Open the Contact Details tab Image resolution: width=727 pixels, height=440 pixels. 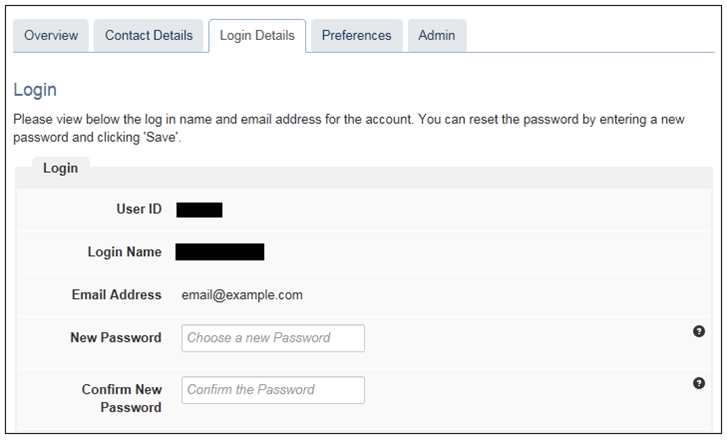(x=149, y=36)
